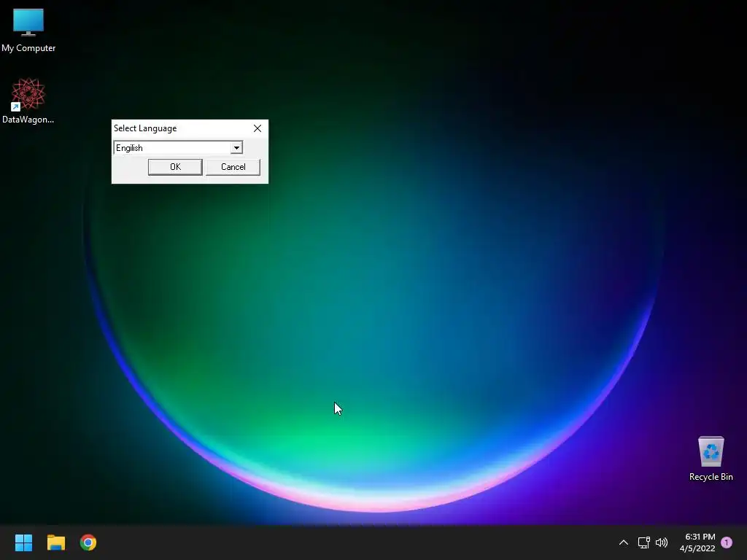Image resolution: width=747 pixels, height=560 pixels.
Task: Open the network status tray icon
Action: 643,542
